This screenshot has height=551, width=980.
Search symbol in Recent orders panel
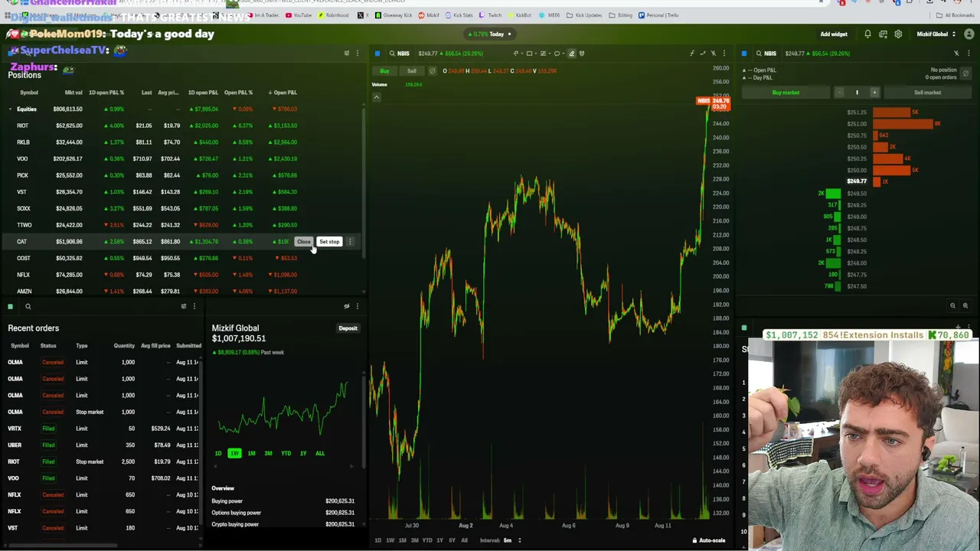pos(28,307)
